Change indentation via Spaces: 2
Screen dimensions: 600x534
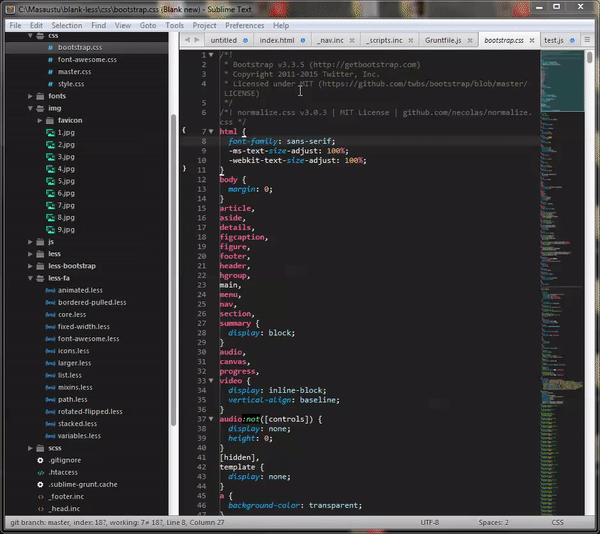(493, 523)
